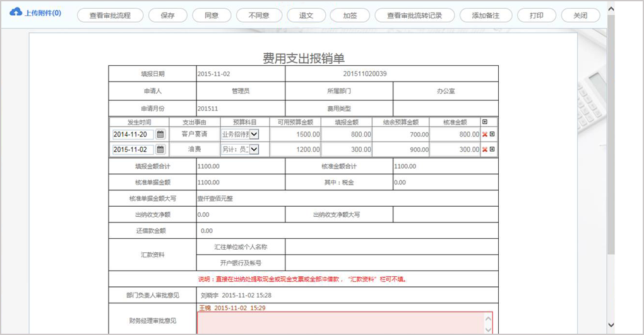
Task: Expand 预算科目 dropdown for 油费 row
Action: pyautogui.click(x=254, y=149)
